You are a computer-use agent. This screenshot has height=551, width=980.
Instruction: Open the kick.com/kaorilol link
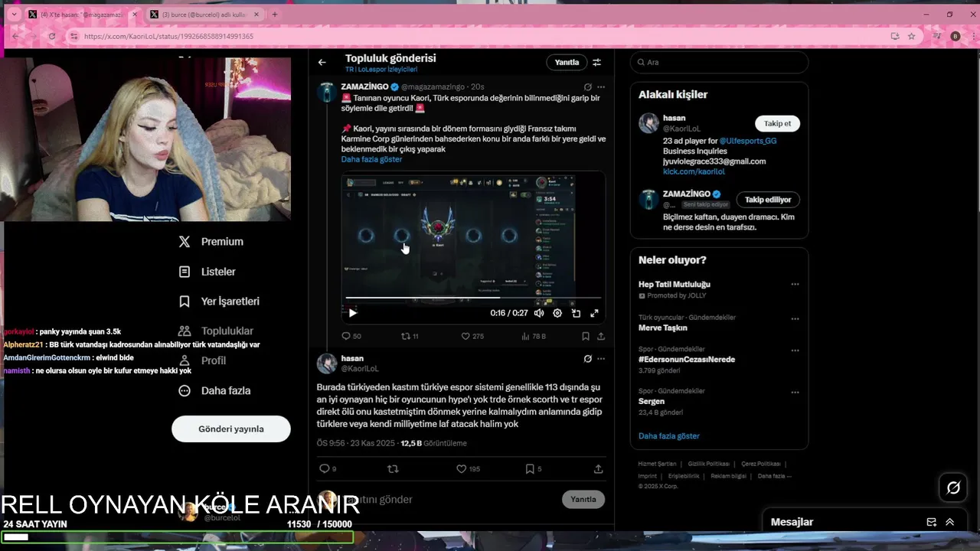[694, 172]
